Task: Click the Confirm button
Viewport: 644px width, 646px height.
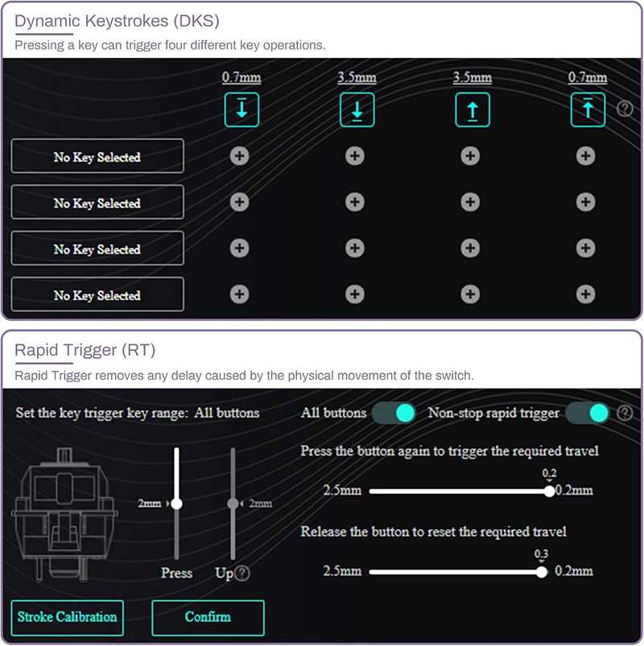Action: (208, 618)
